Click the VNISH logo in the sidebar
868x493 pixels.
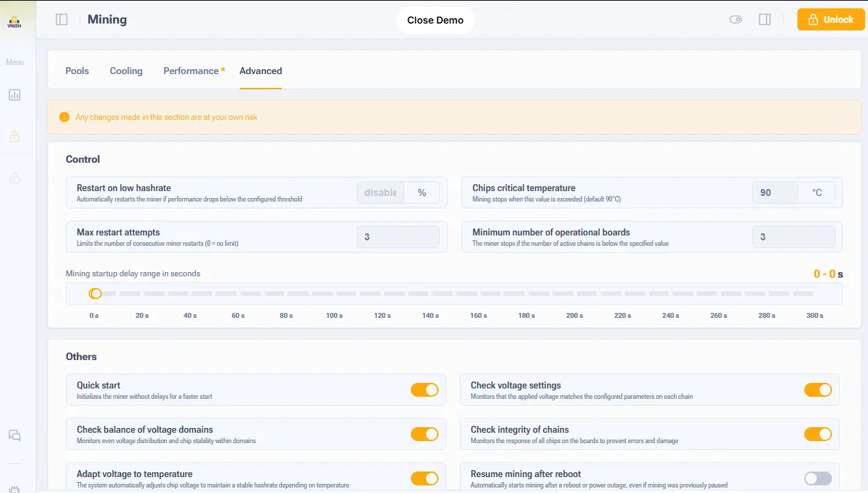14,22
